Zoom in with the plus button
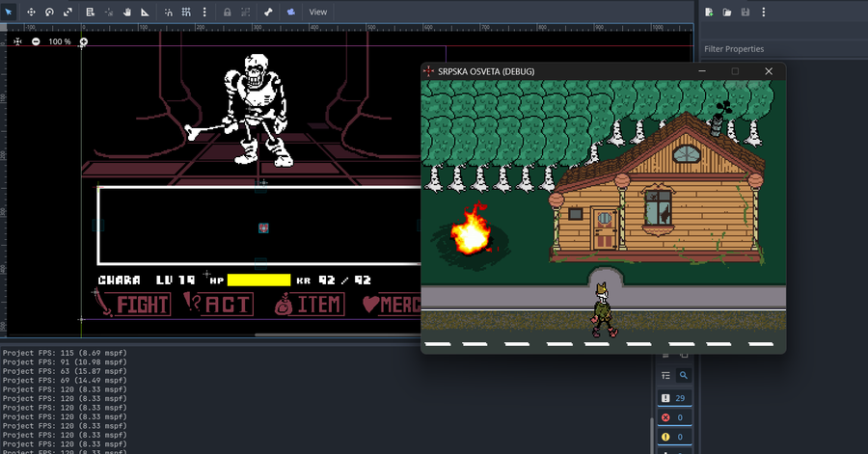The height and width of the screenshot is (454, 868). 84,41
